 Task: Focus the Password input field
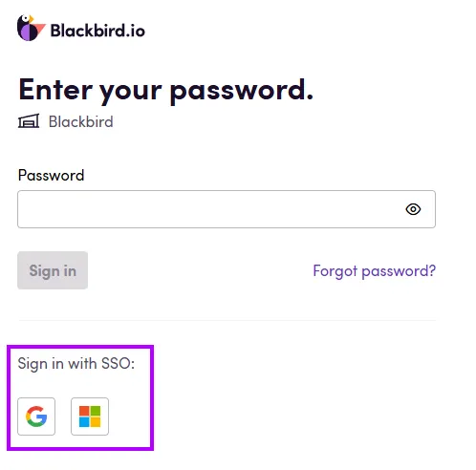[227, 209]
